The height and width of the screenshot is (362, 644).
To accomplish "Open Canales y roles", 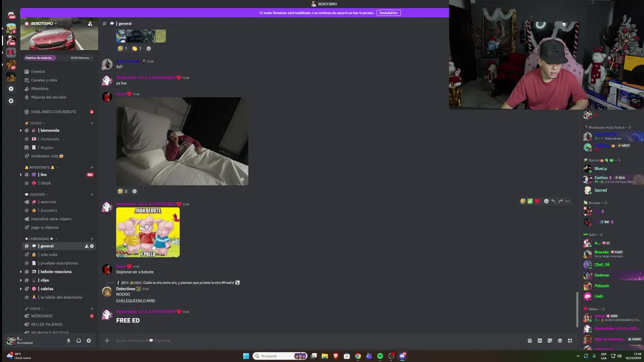I will click(59, 80).
